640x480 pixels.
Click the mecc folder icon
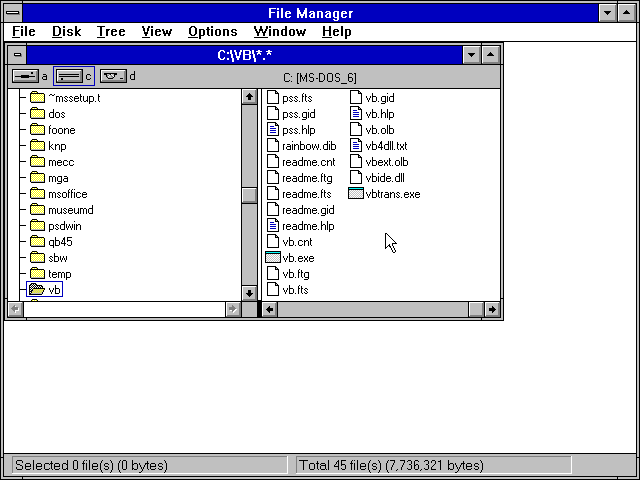pyautogui.click(x=38, y=162)
